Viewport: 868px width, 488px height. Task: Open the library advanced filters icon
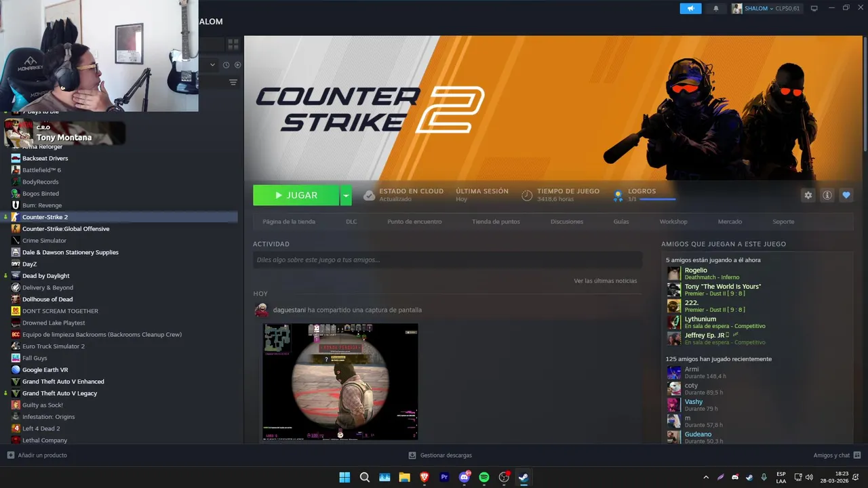click(x=233, y=82)
